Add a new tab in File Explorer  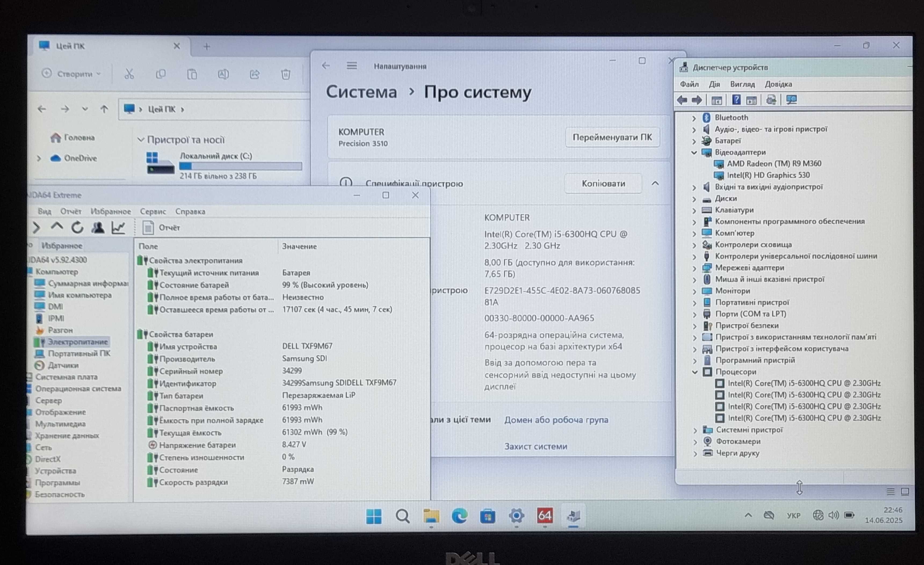coord(206,46)
